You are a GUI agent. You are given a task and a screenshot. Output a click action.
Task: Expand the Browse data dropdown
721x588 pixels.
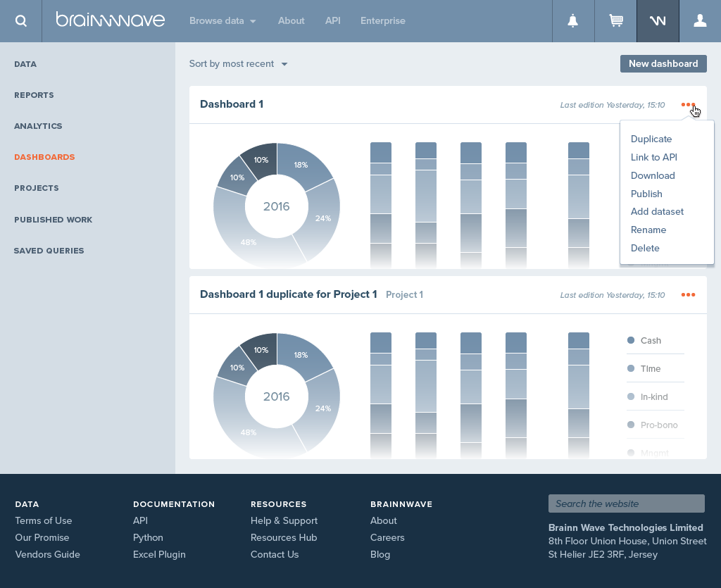click(222, 21)
